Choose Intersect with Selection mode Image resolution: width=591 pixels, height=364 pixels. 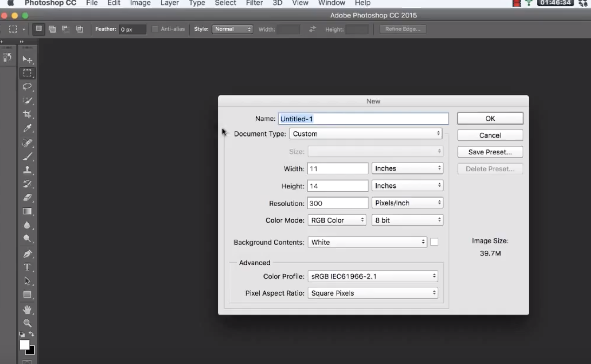click(x=80, y=29)
